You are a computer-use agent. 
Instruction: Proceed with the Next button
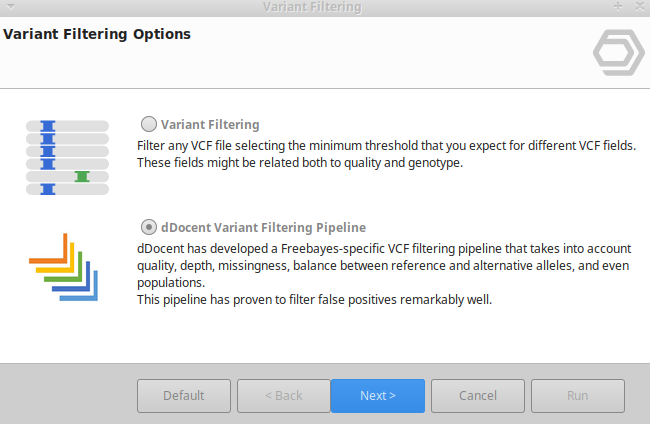(378, 395)
